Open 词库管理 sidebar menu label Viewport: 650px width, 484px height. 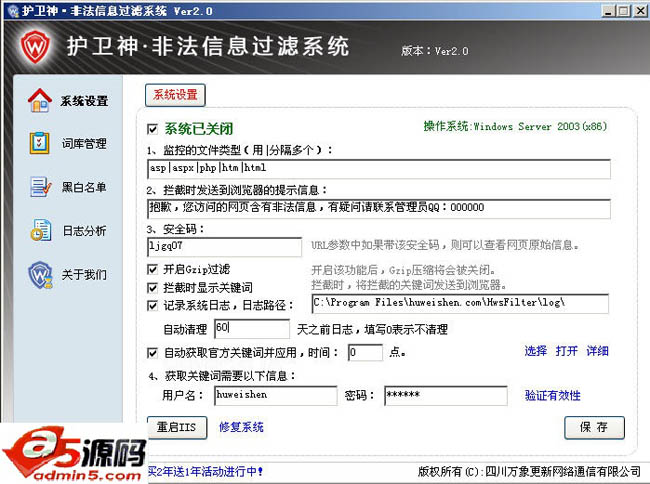(84, 144)
